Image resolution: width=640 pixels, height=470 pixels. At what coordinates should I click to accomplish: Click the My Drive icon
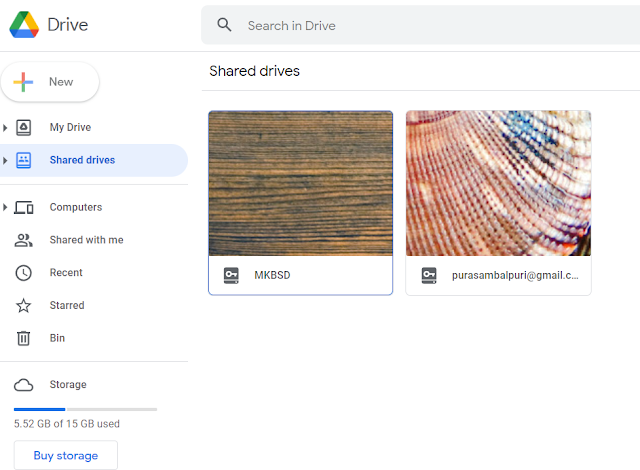tap(24, 127)
